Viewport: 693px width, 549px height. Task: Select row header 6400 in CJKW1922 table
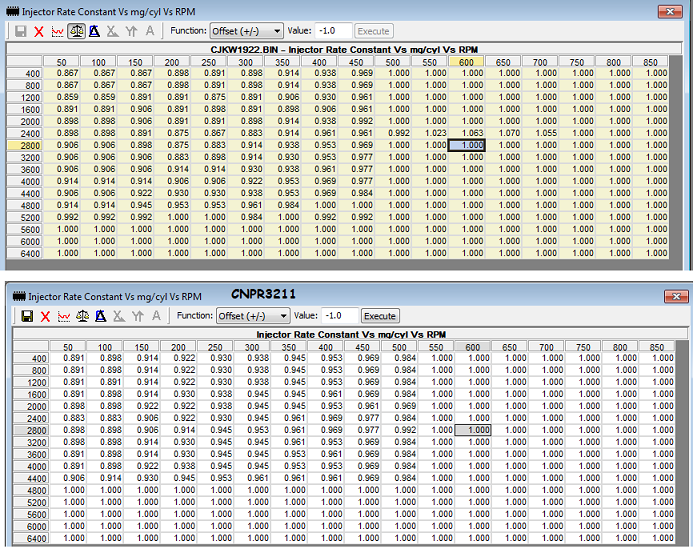(x=24, y=253)
